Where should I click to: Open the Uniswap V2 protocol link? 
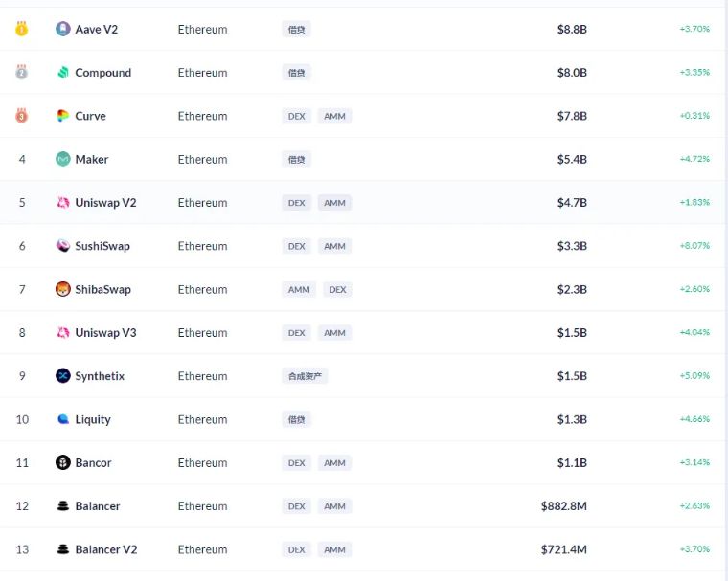[x=105, y=203]
